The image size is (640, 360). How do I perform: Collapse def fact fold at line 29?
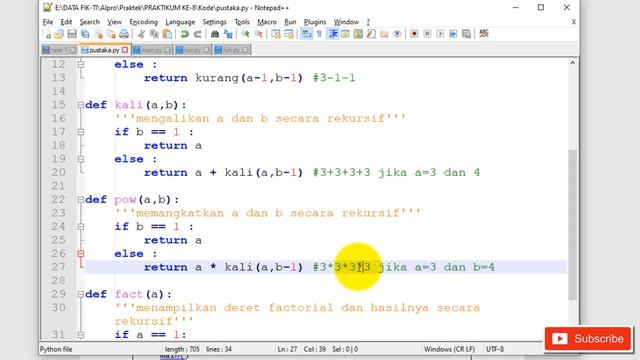point(81,294)
